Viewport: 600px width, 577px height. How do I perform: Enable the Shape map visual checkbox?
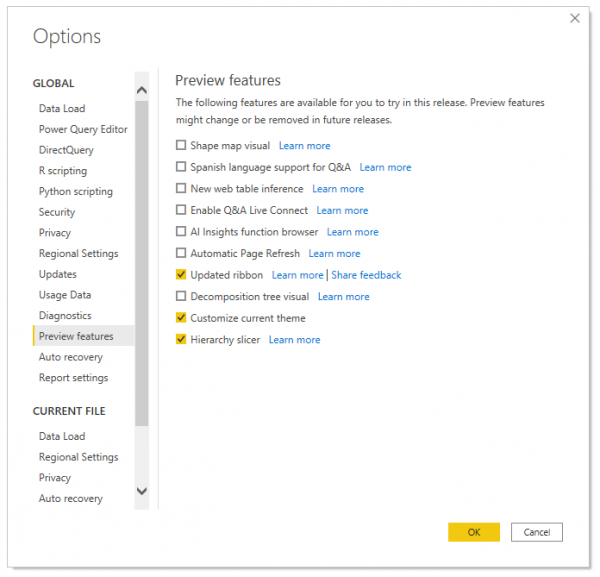click(181, 145)
